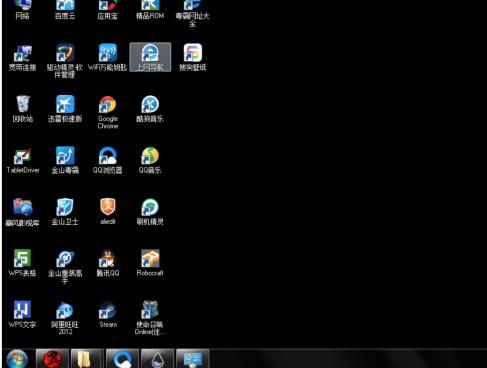Launch WiFi万能钥匙 from desktop
The image size is (487, 368).
click(108, 57)
